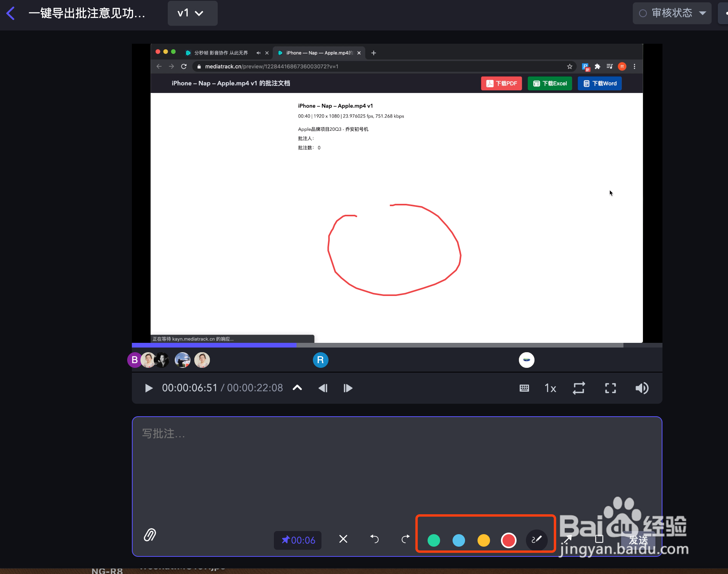This screenshot has height=574, width=728.
Task: Step back one frame
Action: tap(323, 388)
